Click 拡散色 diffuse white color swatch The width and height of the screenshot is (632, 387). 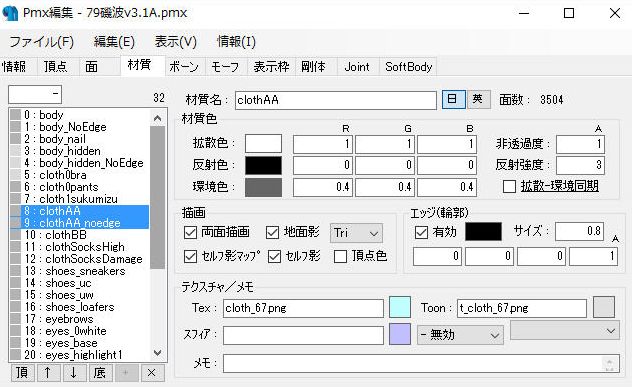(x=264, y=144)
